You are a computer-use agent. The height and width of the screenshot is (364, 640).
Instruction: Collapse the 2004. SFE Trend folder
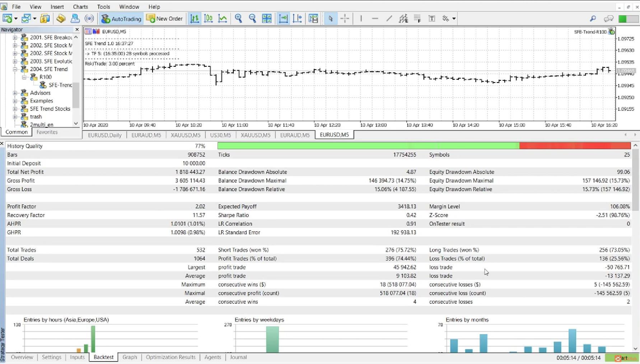click(x=15, y=69)
